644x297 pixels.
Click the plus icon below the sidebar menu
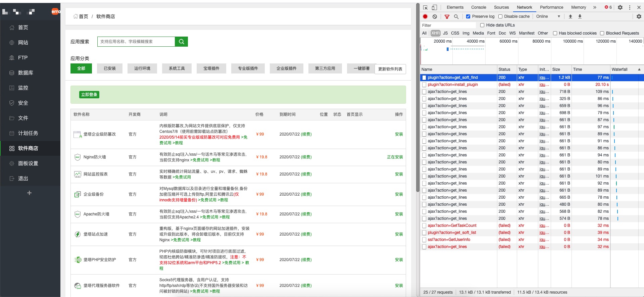(29, 193)
